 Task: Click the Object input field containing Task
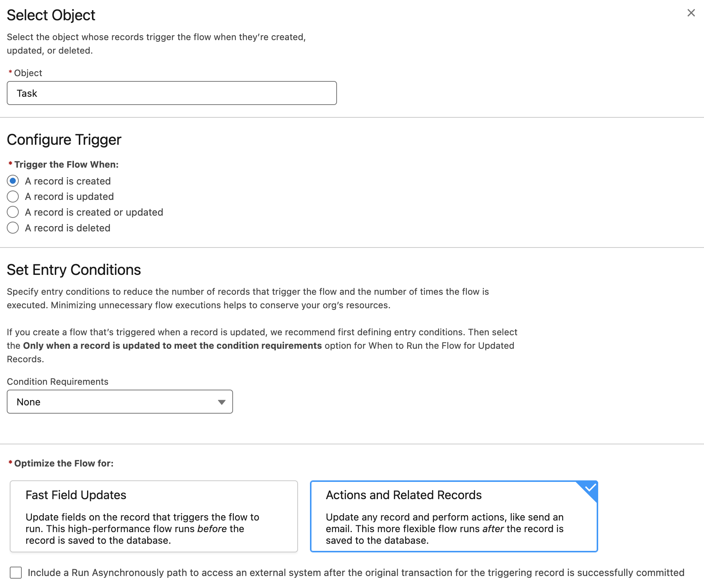coord(172,93)
